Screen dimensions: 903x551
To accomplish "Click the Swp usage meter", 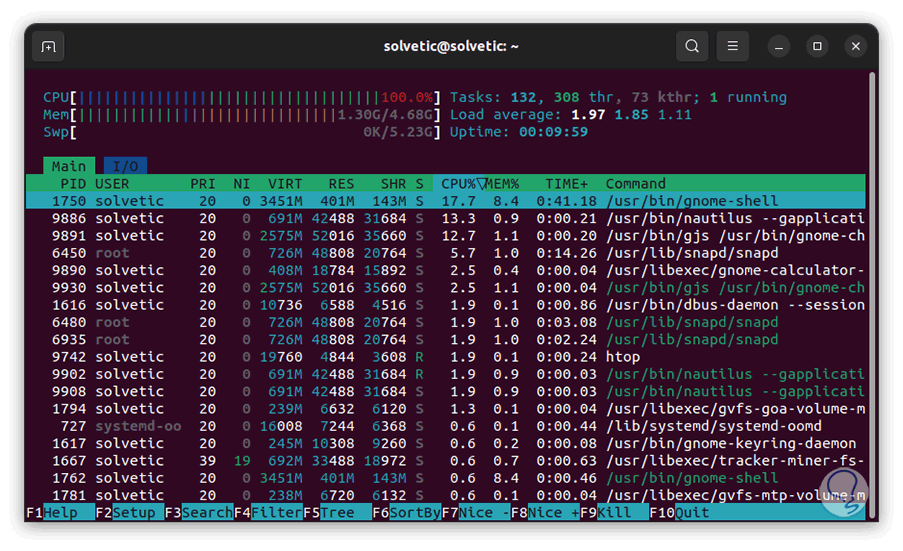I will click(242, 132).
